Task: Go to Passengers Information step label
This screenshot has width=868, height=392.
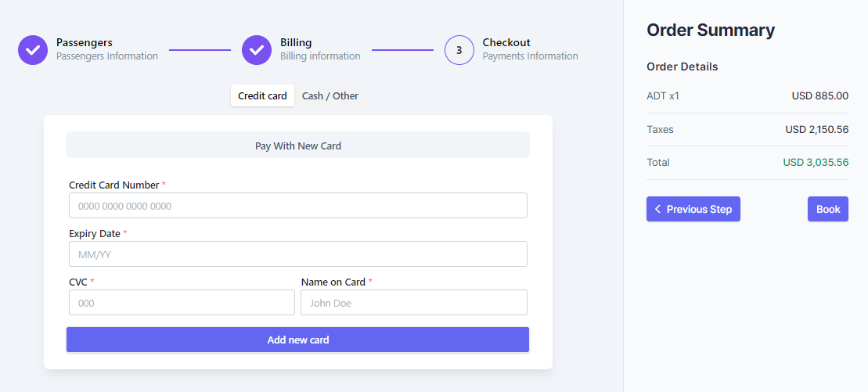Action: (106, 56)
